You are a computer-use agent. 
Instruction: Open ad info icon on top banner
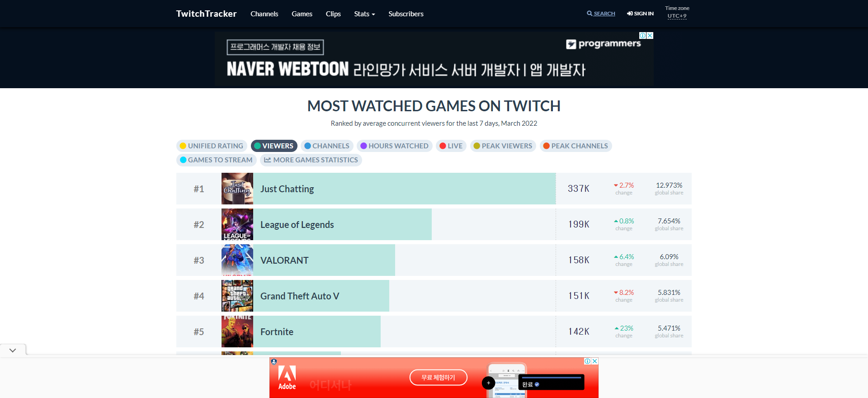(642, 35)
